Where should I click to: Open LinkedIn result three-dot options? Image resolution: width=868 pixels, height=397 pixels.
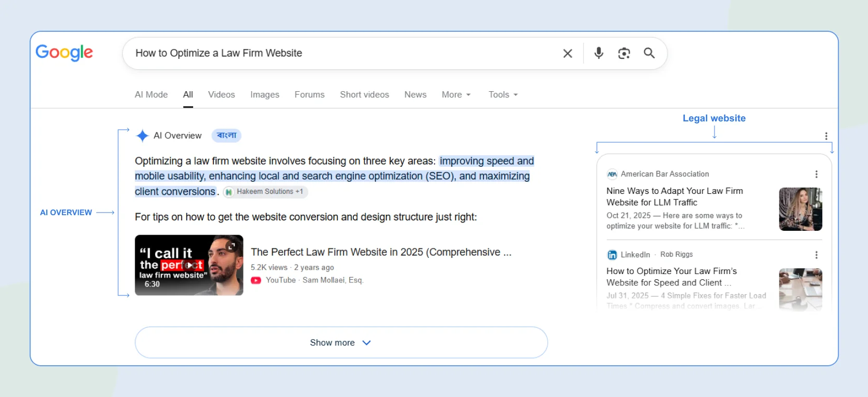pos(816,255)
